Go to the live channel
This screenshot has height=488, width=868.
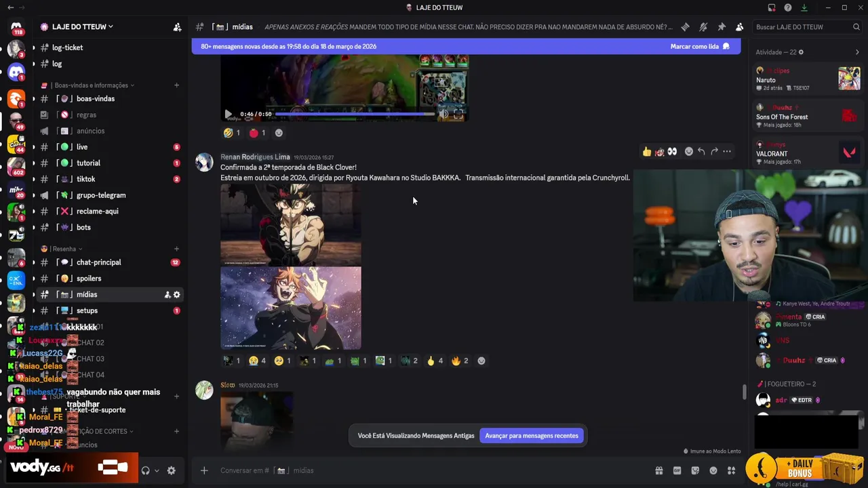108,147
